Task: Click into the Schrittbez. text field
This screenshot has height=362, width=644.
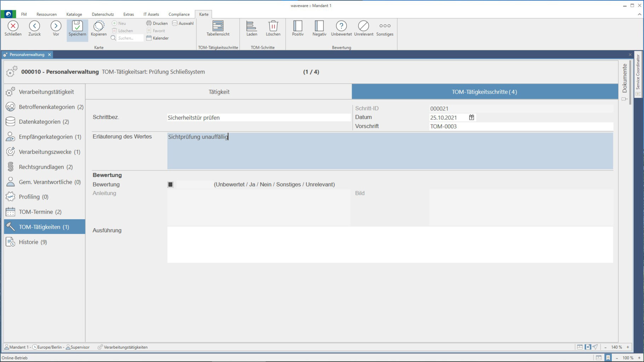Action: [x=258, y=118]
